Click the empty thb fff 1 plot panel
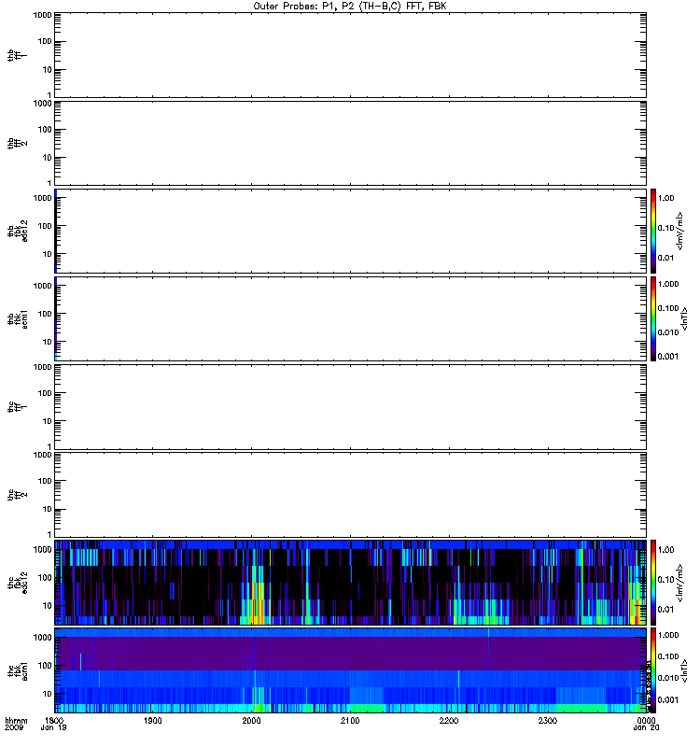700x747 pixels. 351,55
